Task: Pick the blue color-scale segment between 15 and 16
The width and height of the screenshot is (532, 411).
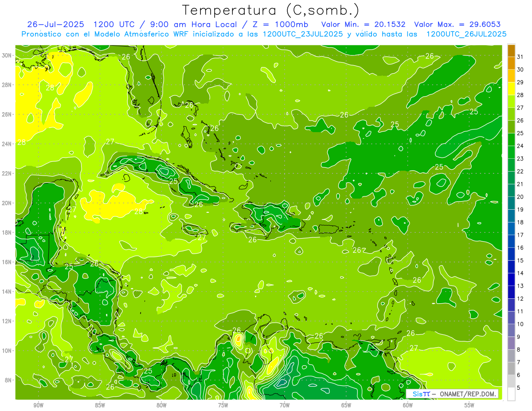Action: pos(511,254)
